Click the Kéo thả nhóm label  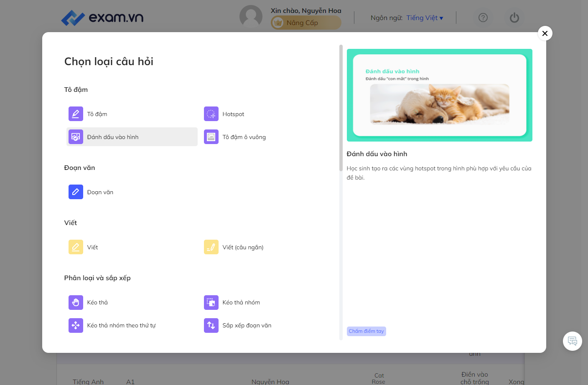241,302
